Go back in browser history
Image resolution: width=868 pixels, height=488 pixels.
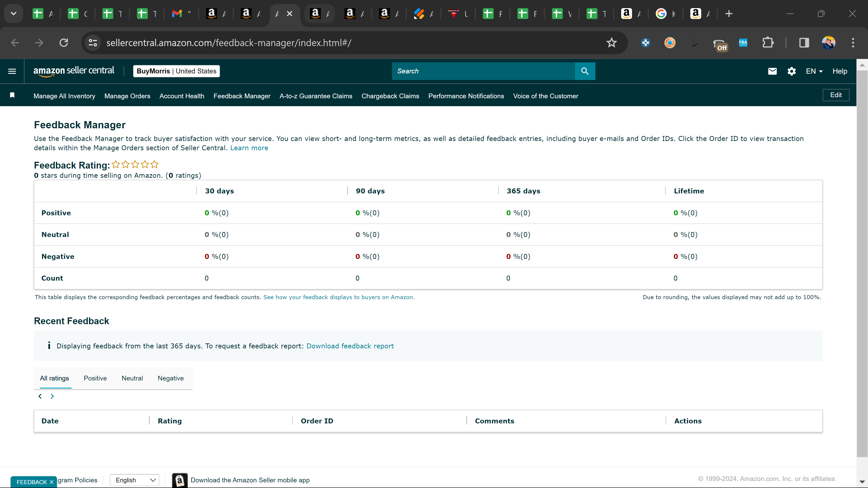pos(15,43)
